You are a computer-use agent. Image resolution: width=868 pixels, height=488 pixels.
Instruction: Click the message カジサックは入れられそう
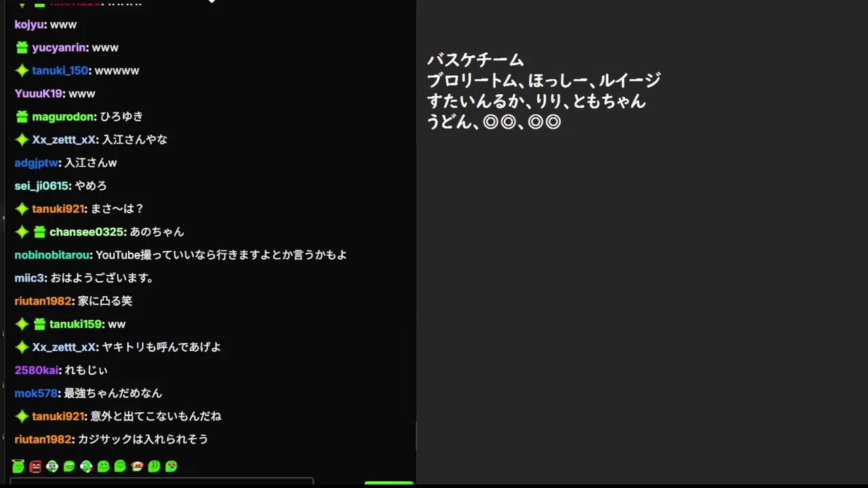click(142, 439)
